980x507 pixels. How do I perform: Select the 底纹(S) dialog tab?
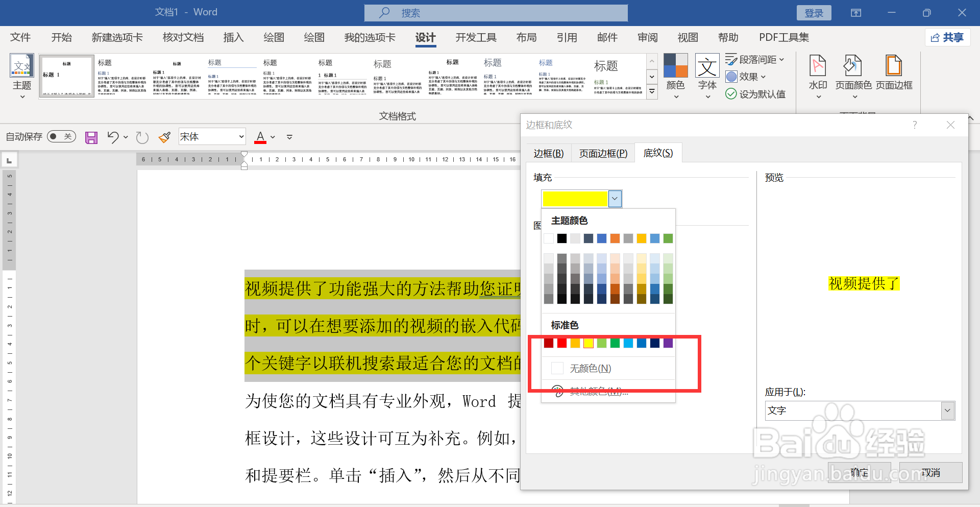click(x=658, y=153)
